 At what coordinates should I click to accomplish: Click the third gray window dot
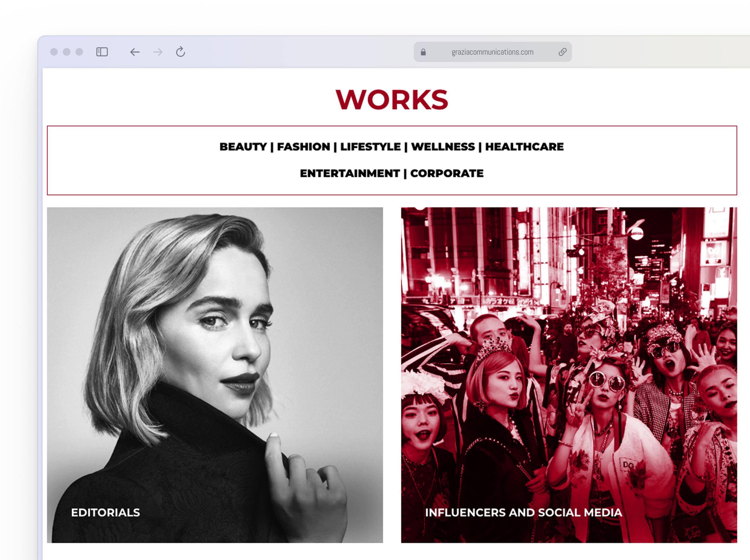point(79,52)
